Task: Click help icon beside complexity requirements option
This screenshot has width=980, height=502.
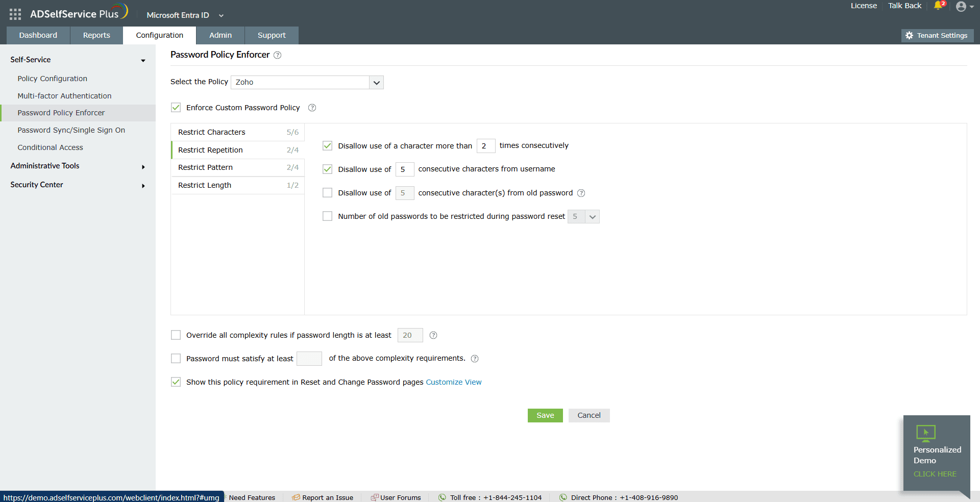Action: [475, 359]
